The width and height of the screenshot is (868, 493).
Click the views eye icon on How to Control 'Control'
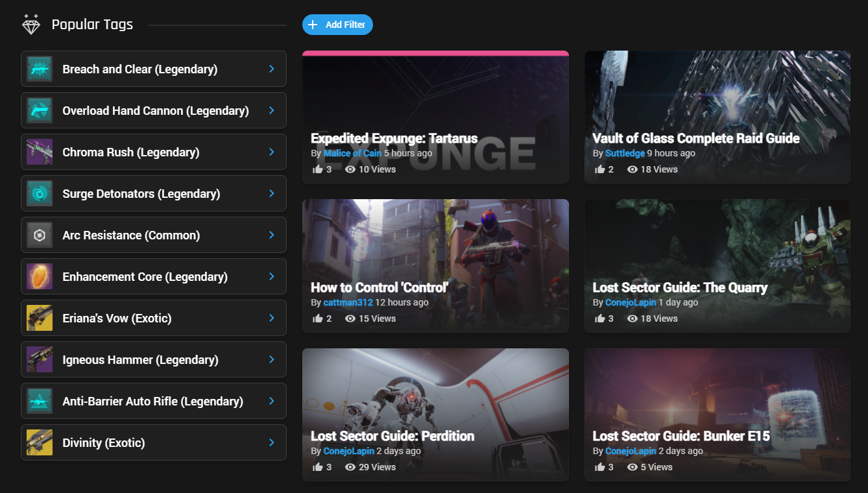350,319
